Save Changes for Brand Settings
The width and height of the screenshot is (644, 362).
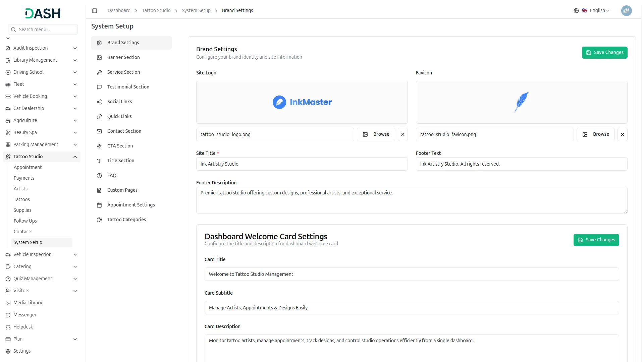point(604,53)
